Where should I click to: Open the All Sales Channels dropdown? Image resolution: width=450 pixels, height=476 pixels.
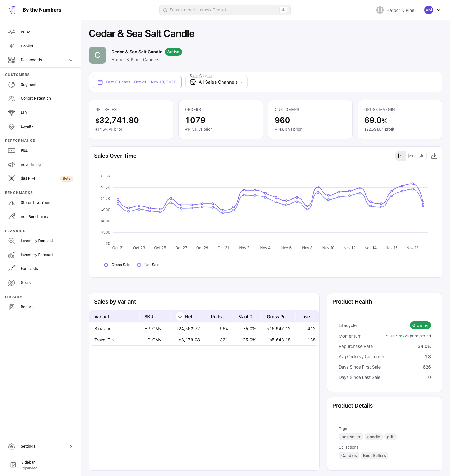point(217,82)
